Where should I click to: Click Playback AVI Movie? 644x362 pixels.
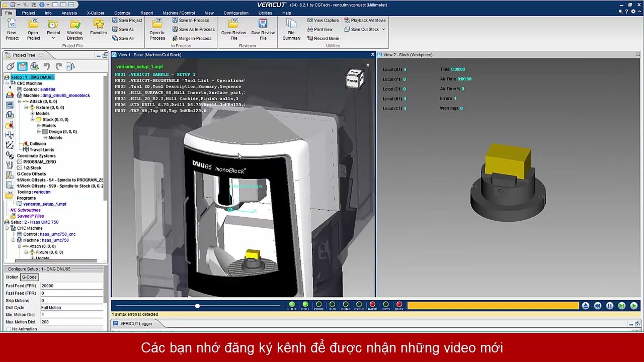[365, 20]
